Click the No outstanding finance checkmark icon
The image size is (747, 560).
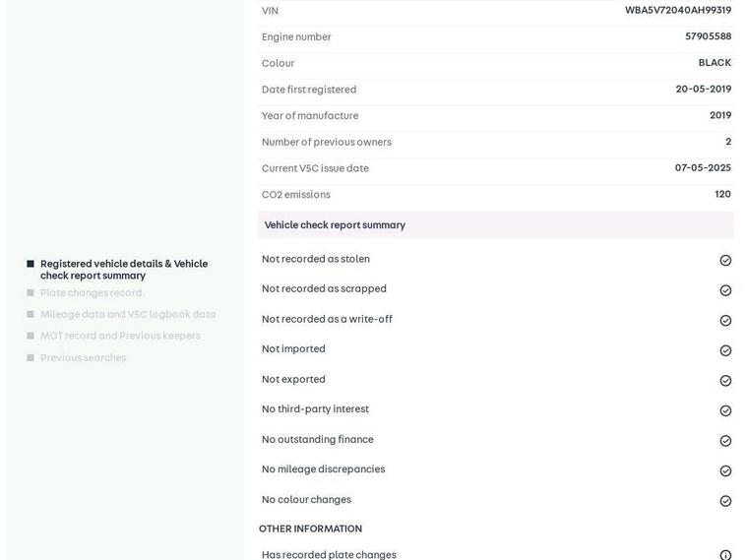pyautogui.click(x=725, y=441)
